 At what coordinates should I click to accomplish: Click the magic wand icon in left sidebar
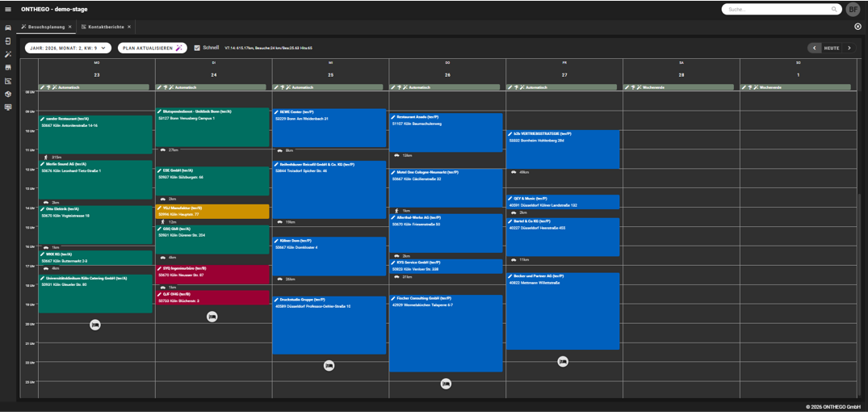click(x=8, y=54)
